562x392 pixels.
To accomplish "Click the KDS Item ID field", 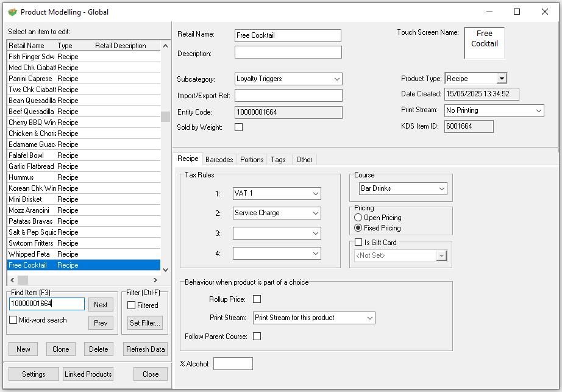I will tap(469, 126).
